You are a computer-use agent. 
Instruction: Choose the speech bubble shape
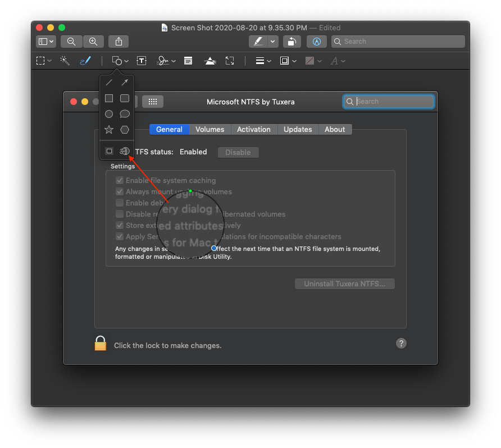coord(125,114)
